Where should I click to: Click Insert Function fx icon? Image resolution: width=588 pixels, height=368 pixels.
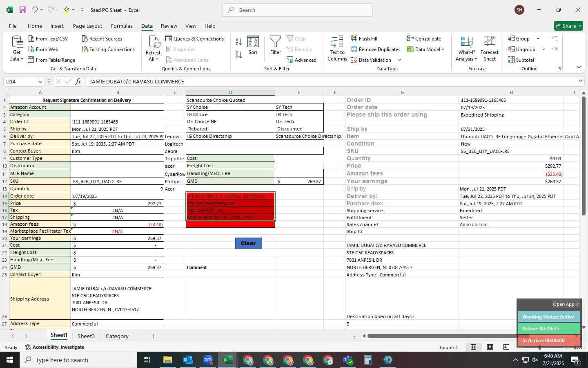click(x=78, y=81)
